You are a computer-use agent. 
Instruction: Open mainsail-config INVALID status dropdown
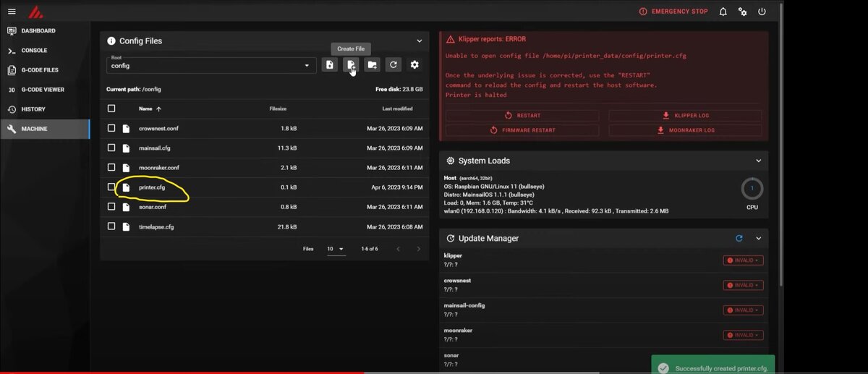tap(743, 310)
